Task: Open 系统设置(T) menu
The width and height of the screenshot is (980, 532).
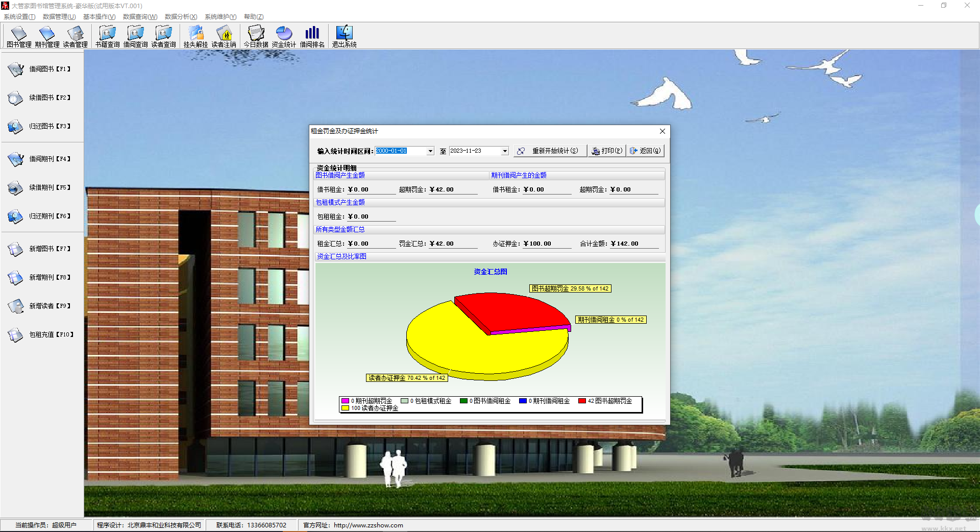Action: [x=19, y=17]
